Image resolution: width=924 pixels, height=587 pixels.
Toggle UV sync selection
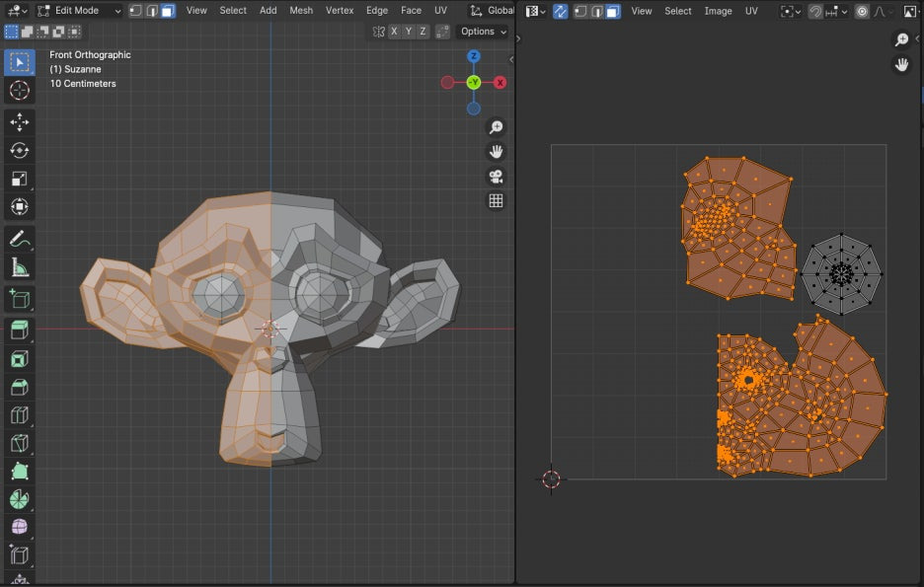(x=561, y=11)
